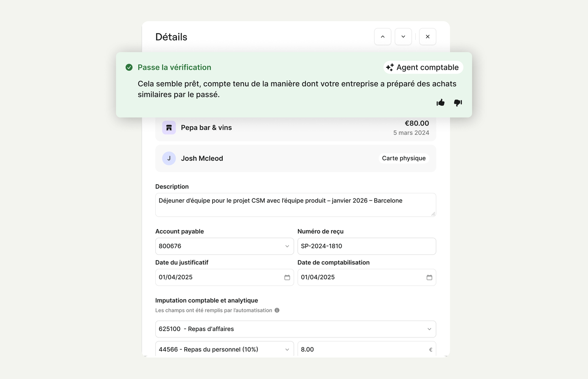Click the info icon beside automatisation note
The width and height of the screenshot is (588, 379).
(x=277, y=310)
